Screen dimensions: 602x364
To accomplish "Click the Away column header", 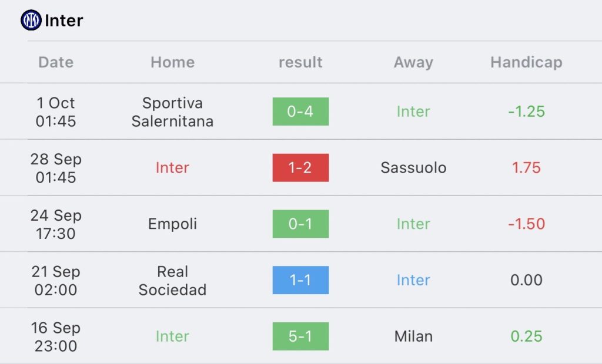I will pos(413,62).
